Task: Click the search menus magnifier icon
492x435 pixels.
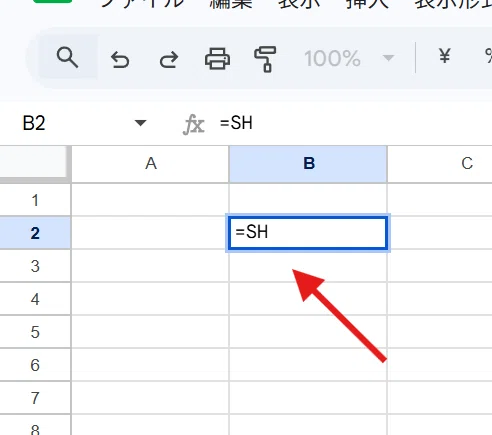Action: click(x=68, y=58)
